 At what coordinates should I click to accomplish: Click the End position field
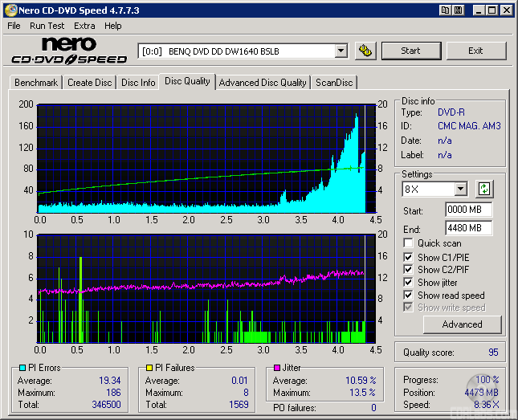pyautogui.click(x=468, y=228)
